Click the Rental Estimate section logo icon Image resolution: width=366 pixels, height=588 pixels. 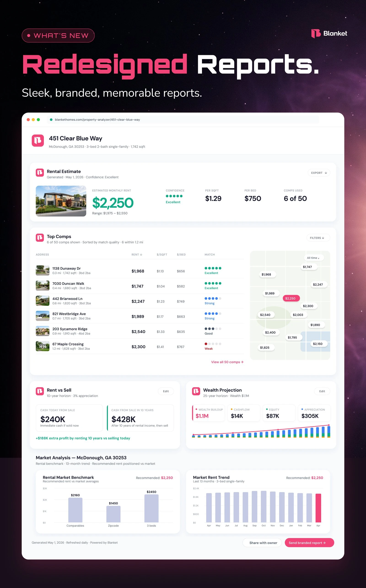tap(40, 173)
